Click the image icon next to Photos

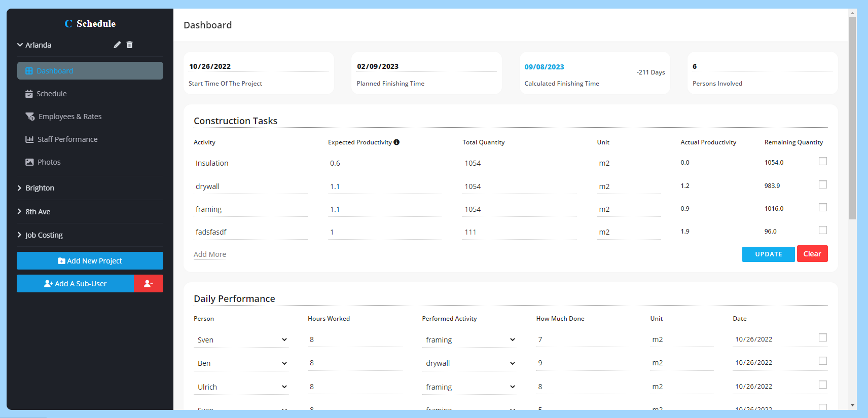pyautogui.click(x=29, y=162)
